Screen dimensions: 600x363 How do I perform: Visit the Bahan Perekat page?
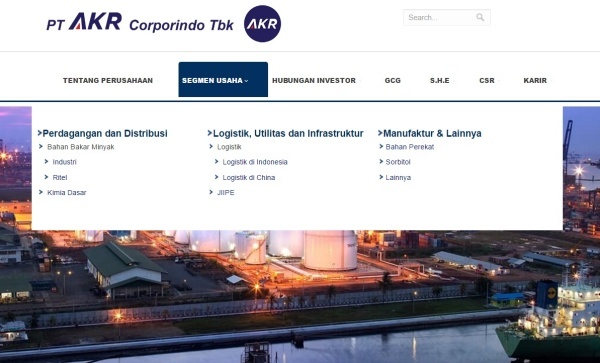coord(410,147)
